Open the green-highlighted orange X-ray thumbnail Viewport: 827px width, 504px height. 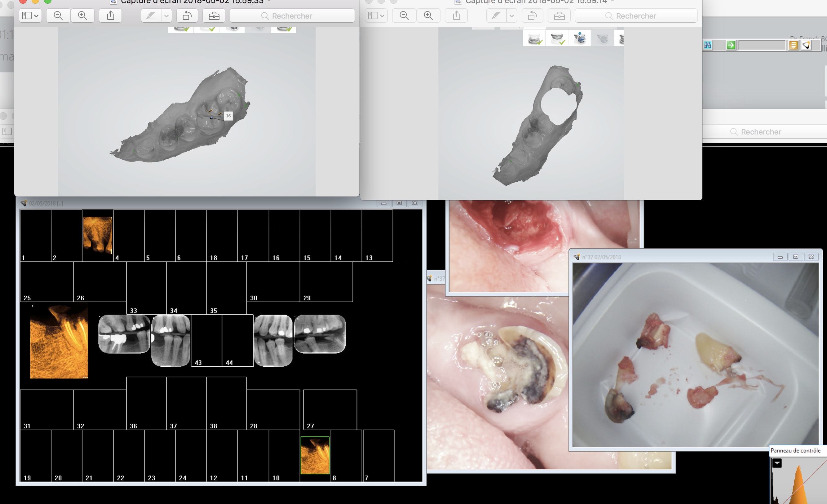315,455
